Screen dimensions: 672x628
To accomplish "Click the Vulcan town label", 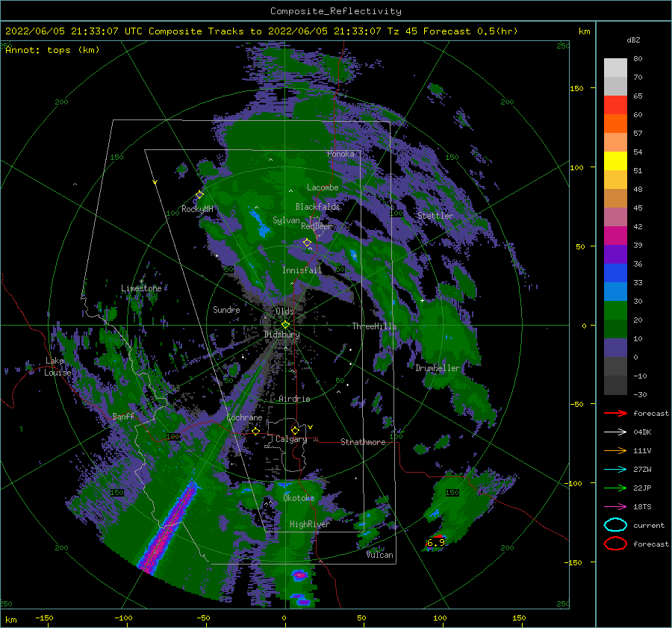I will click(x=380, y=555).
